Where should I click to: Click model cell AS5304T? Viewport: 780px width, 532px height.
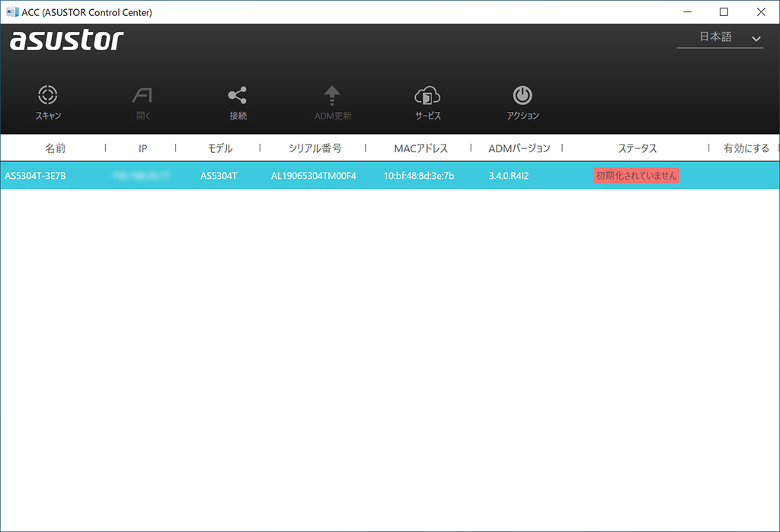[219, 176]
